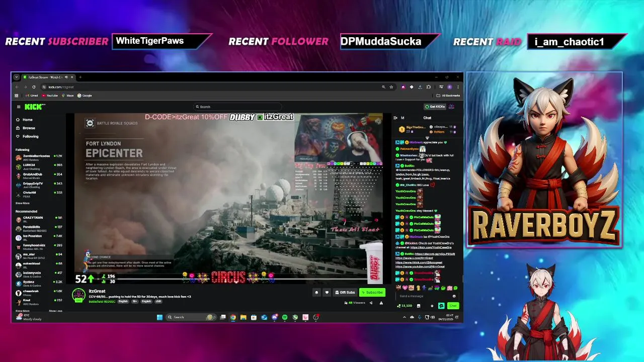Click report warning icon below Subscribe
Viewport: 644px width, 362px height.
tap(381, 303)
